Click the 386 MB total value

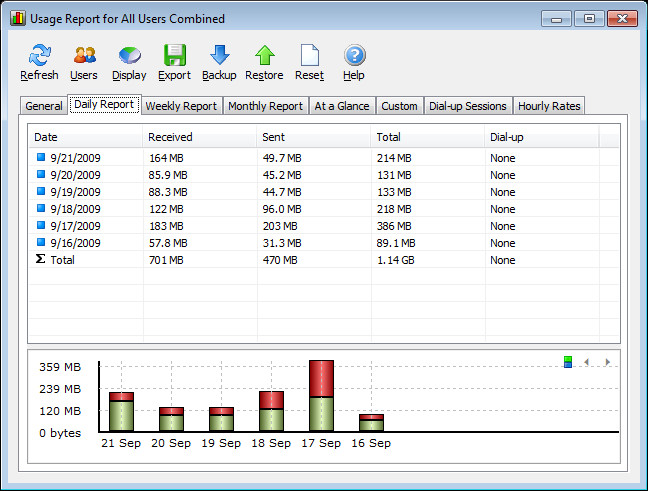394,226
